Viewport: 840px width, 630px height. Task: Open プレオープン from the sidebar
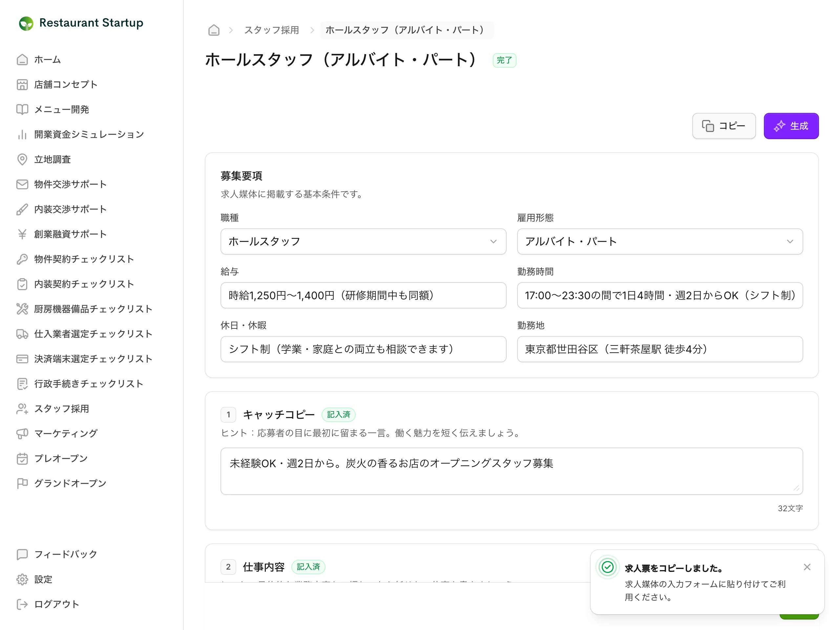pos(61,459)
